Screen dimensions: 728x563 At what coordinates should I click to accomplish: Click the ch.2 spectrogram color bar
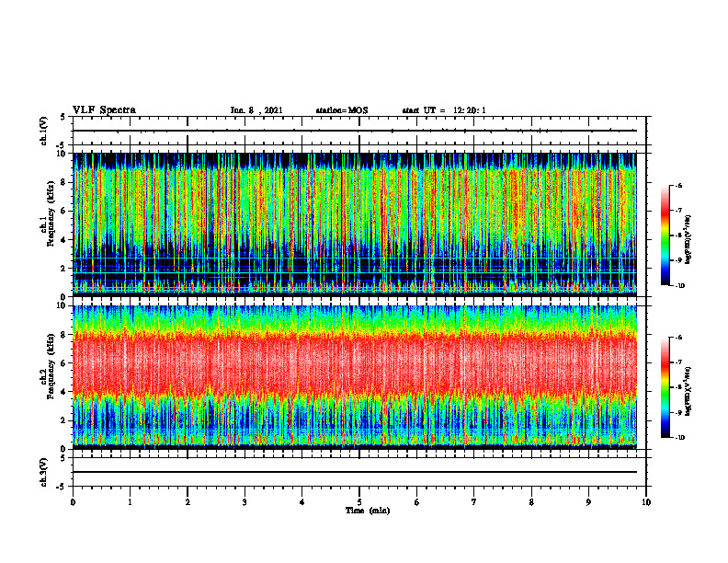pos(665,387)
